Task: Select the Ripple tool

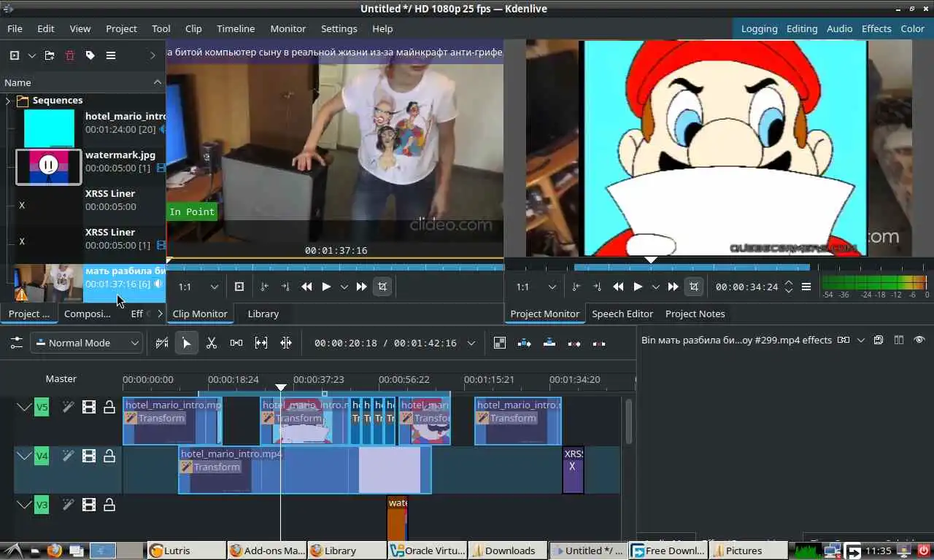Action: [286, 343]
